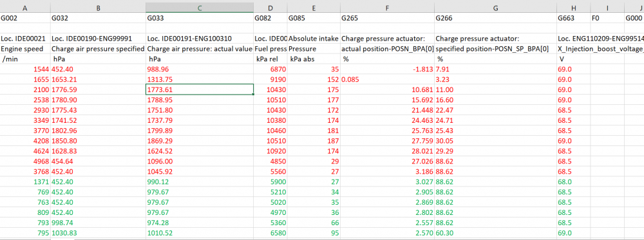644x240 pixels.
Task: Select engine speed value 3349
Action: point(25,120)
